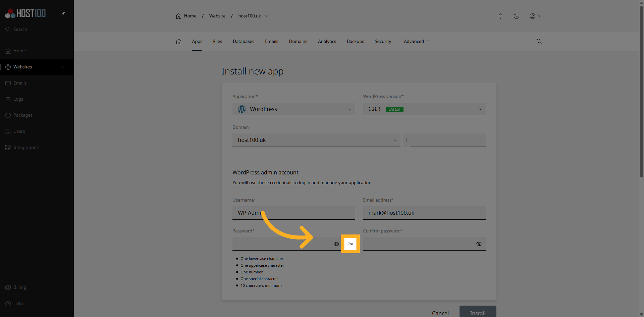Click the domain path input field
Screen dimensions: 644x317
(x=448, y=140)
